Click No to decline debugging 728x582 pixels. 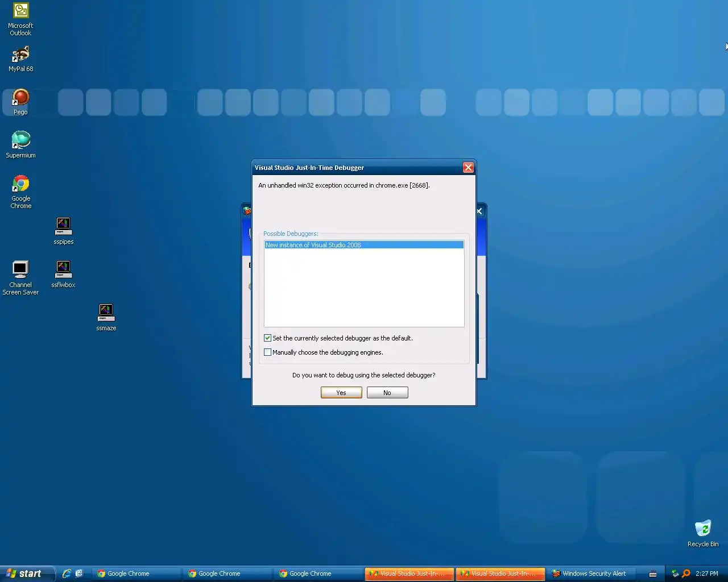coord(387,393)
